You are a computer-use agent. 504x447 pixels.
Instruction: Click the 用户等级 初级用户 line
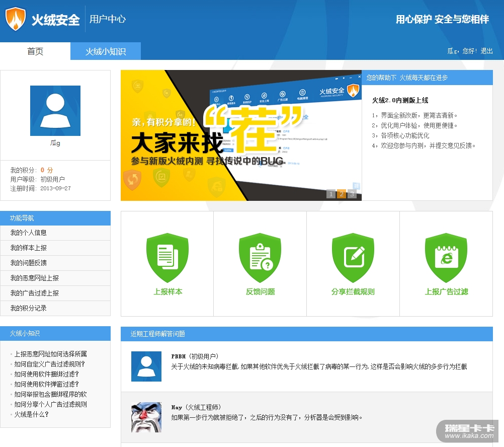(x=38, y=179)
